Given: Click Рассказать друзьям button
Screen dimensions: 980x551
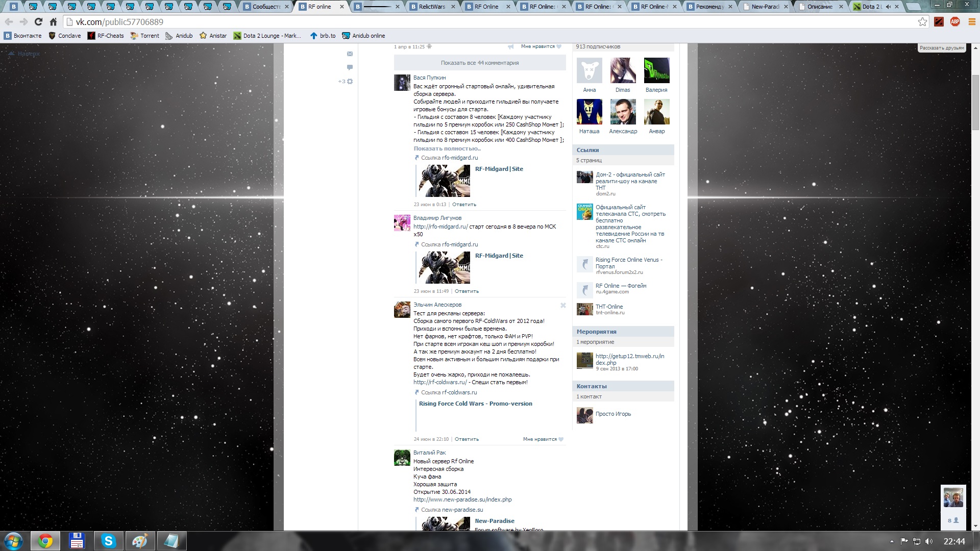Looking at the screenshot, I should pyautogui.click(x=942, y=48).
